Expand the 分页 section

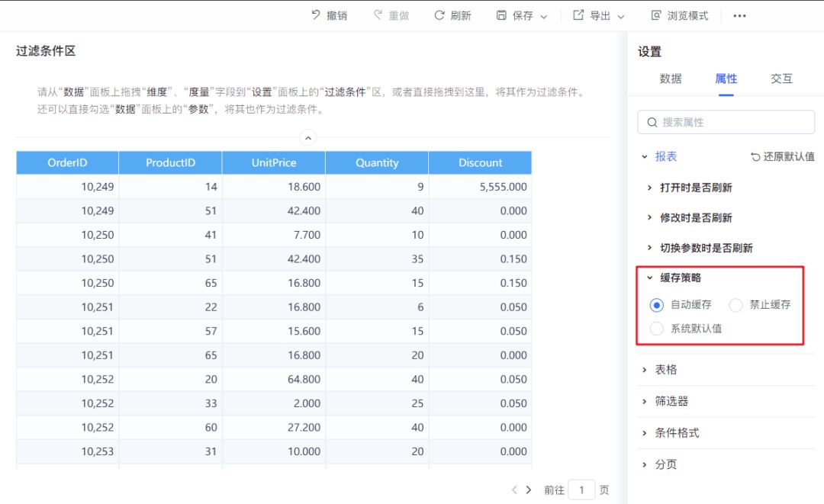point(644,464)
